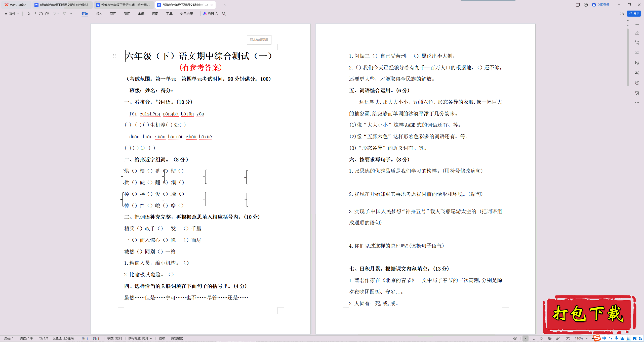Open the 文件 file menu

pyautogui.click(x=12, y=14)
